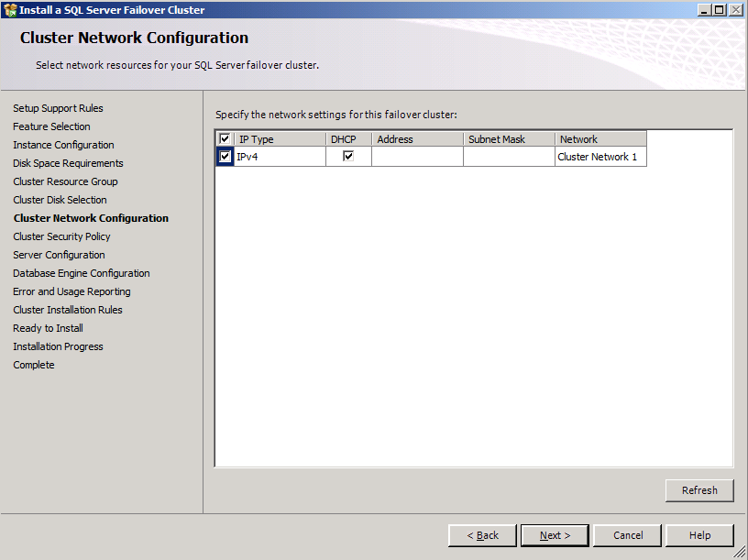Disable the DHCP checkbox for IPv4
The height and width of the screenshot is (560, 748).
point(348,156)
